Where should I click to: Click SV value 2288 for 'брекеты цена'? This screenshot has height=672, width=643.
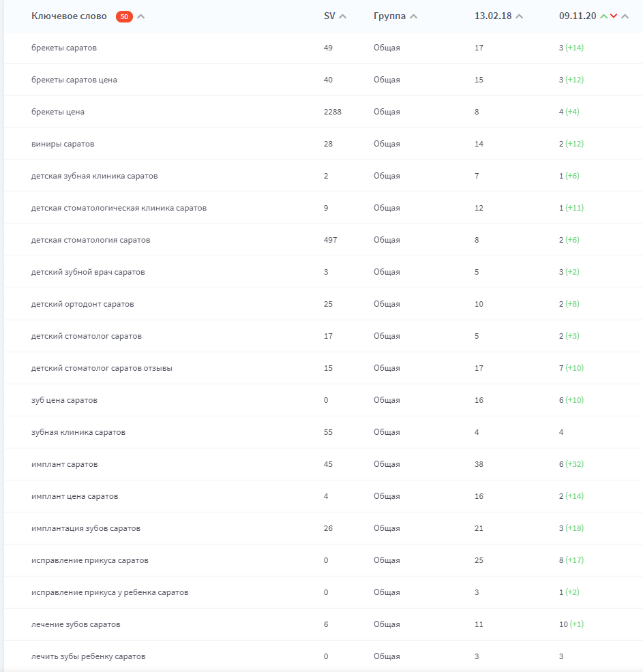(333, 112)
